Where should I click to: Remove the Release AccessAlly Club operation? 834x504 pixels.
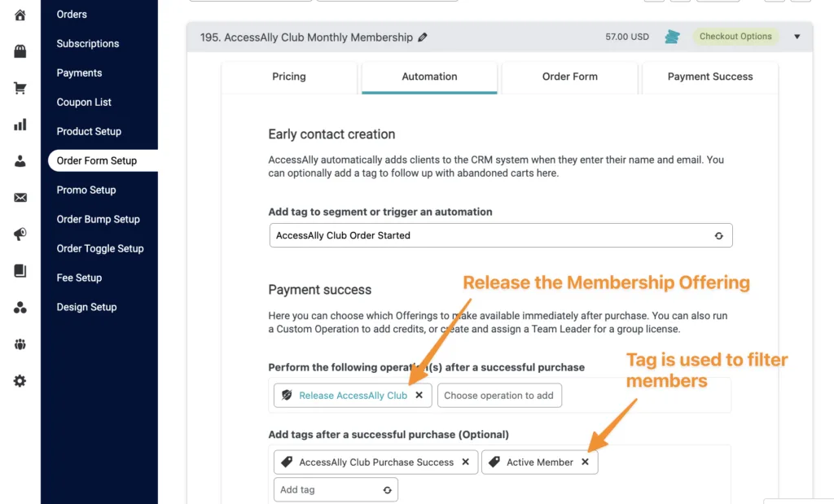coord(419,396)
